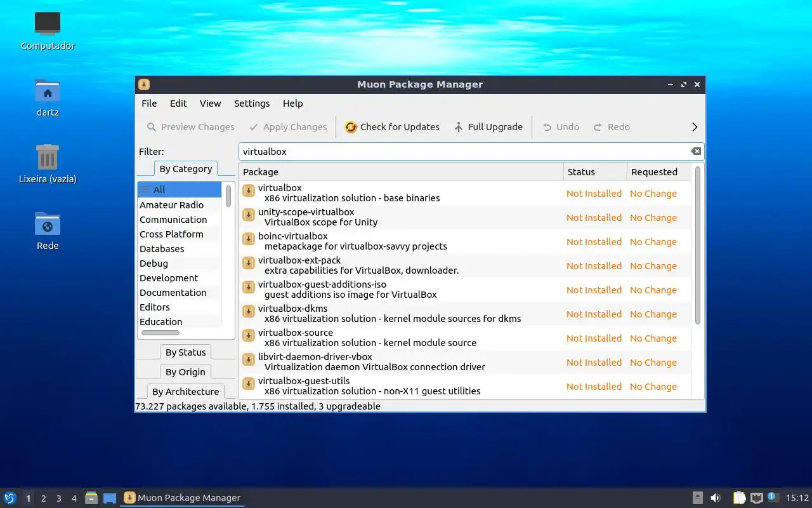Open the Computador desktop icon
The width and height of the screenshot is (812, 508).
(48, 24)
